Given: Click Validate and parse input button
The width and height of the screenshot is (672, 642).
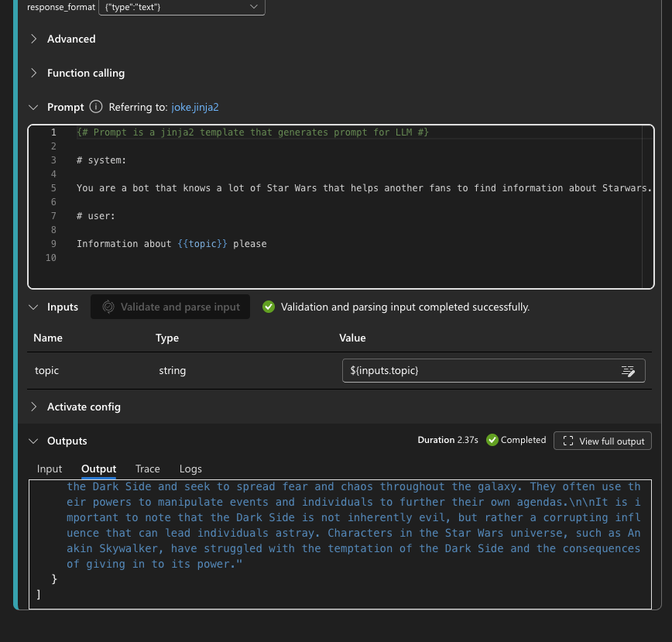Looking at the screenshot, I should point(170,307).
